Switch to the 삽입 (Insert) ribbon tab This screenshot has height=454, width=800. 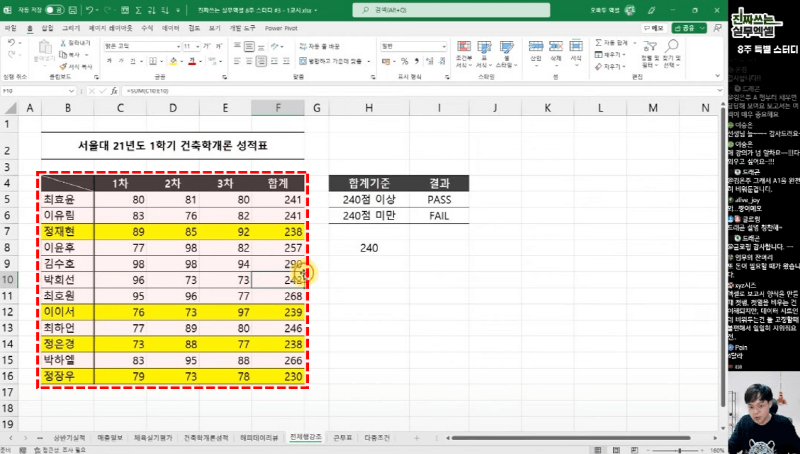[47, 28]
